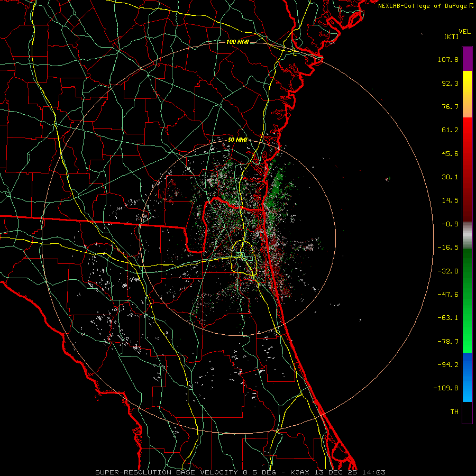Select the -63.1 velocity scale value

coord(448,318)
